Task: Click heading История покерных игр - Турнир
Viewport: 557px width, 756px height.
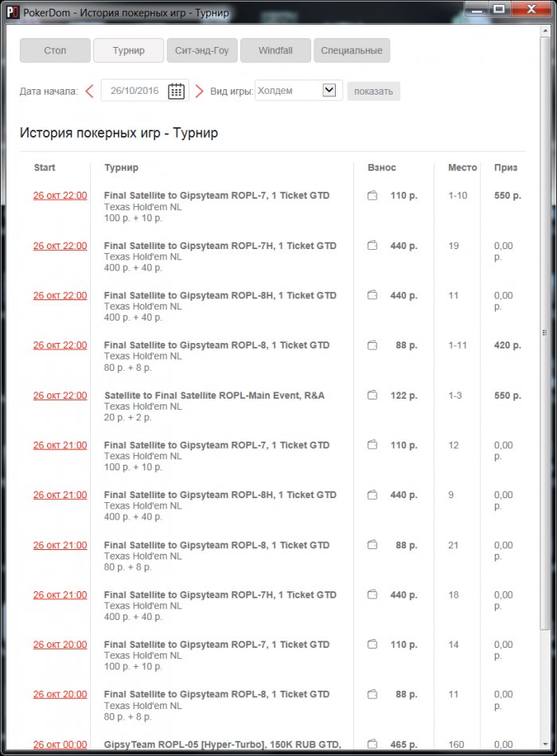Action: click(x=119, y=133)
